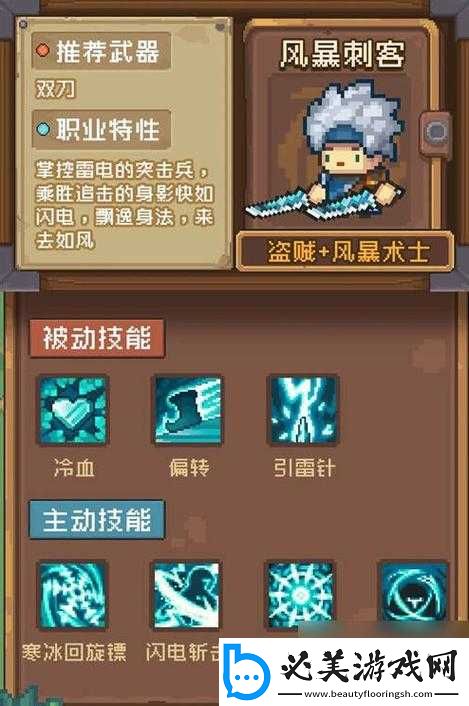
Task: Select the 寒冰回旋镖 active skill icon
Action: click(73, 595)
